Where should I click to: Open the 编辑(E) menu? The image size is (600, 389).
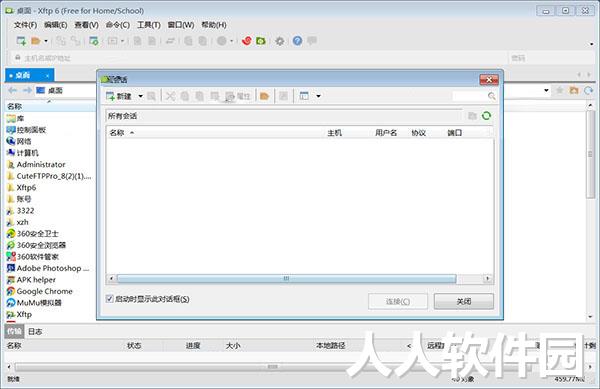coord(55,25)
